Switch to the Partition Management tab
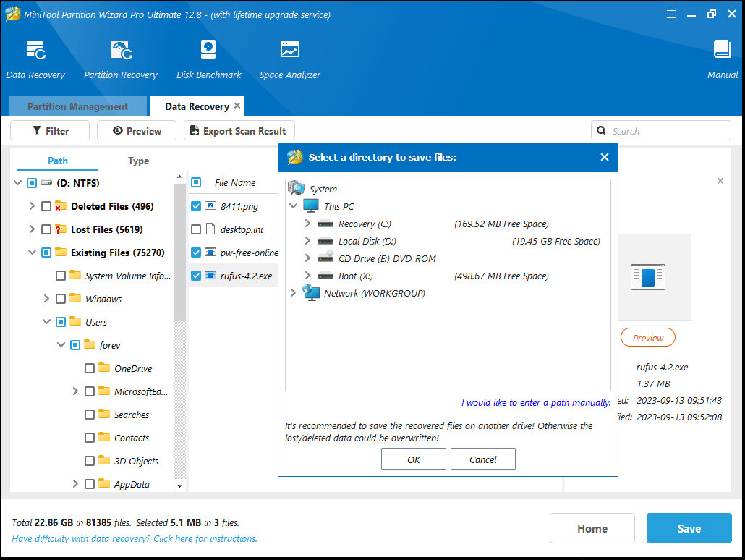The width and height of the screenshot is (745, 560). [x=78, y=106]
